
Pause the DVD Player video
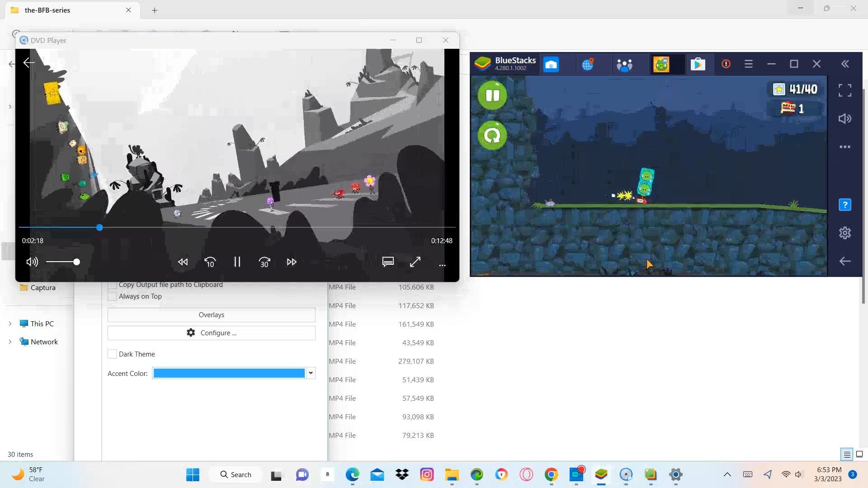(x=237, y=262)
